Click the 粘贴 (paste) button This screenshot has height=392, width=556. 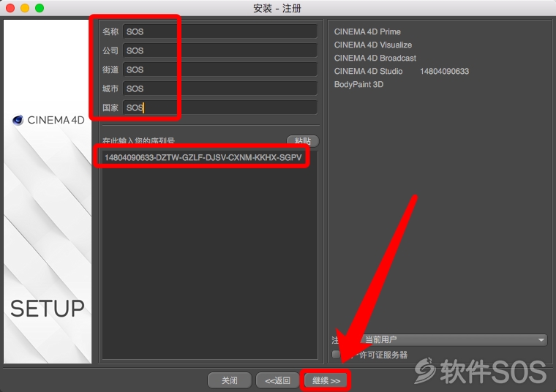click(303, 140)
